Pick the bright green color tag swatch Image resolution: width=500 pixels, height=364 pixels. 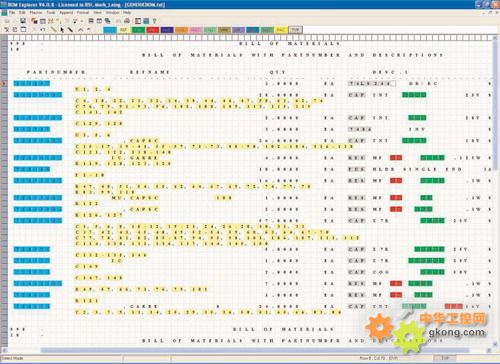[138, 30]
